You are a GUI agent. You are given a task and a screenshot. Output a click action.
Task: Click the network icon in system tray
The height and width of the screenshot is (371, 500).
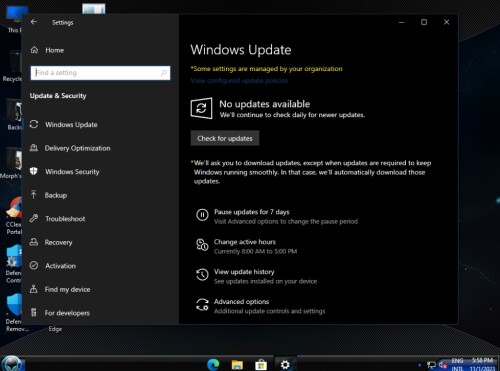pos(431,365)
